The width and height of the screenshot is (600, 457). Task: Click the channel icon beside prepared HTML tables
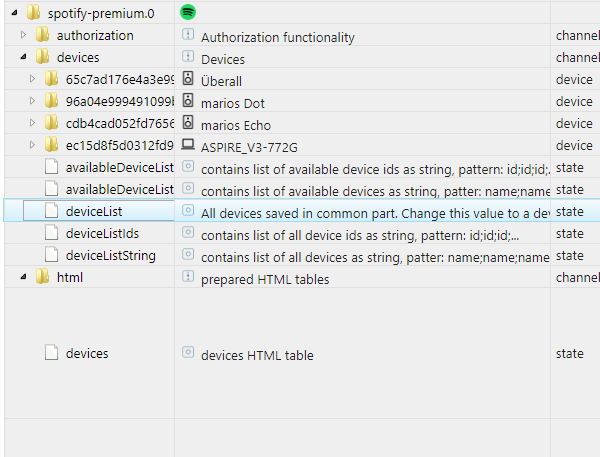(188, 277)
